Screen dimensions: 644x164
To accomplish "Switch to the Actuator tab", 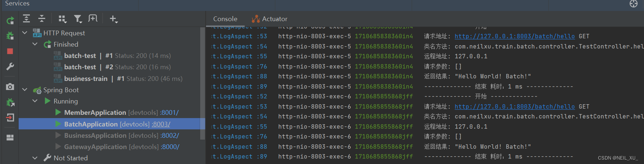I will 269,19.
